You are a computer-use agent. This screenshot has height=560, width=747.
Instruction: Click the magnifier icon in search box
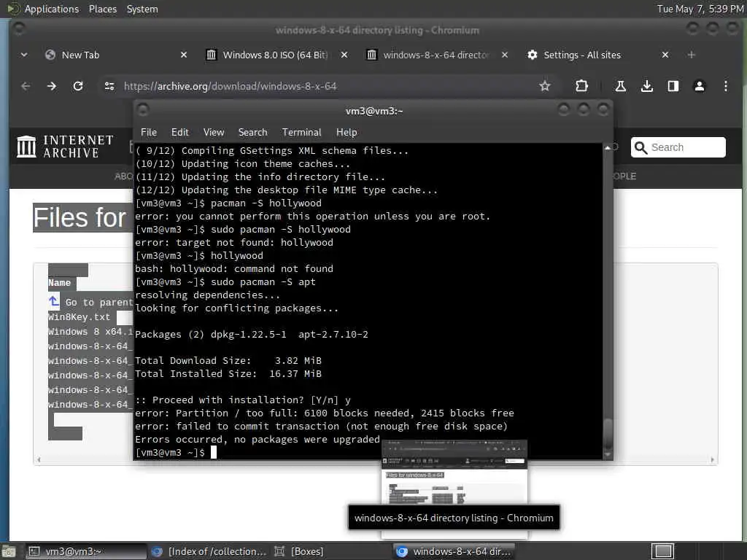[x=640, y=147]
